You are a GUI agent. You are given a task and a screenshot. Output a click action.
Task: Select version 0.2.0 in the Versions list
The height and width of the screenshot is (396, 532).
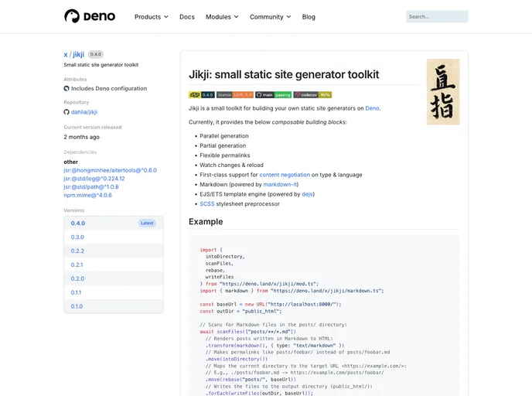[x=114, y=278]
